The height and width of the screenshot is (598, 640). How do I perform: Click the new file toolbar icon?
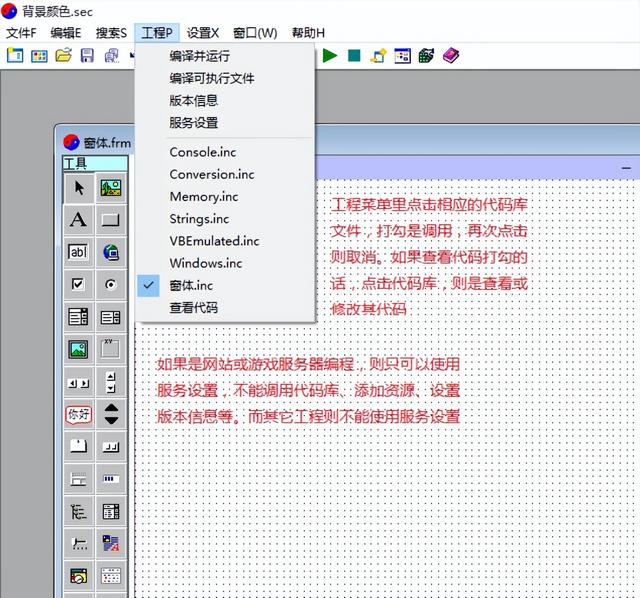point(15,56)
